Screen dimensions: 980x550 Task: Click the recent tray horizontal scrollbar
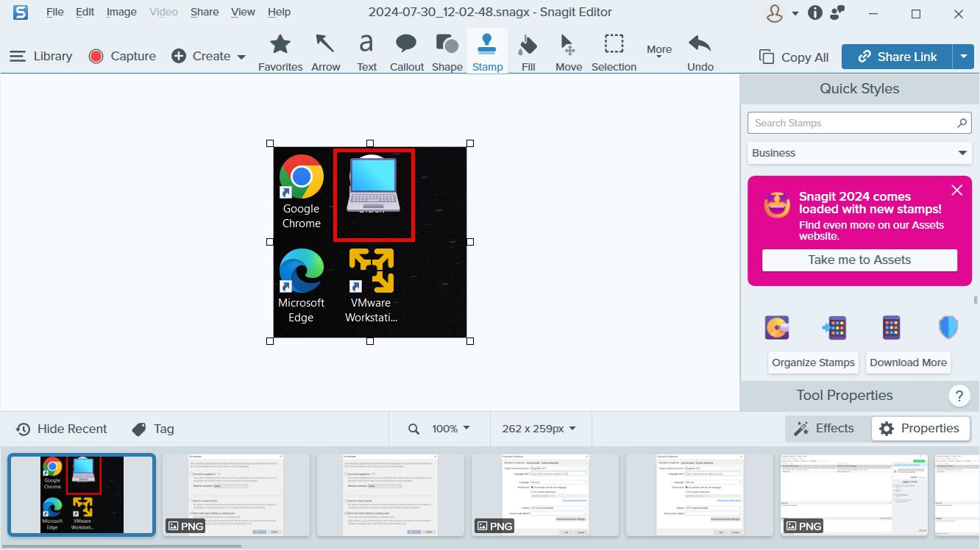121,546
